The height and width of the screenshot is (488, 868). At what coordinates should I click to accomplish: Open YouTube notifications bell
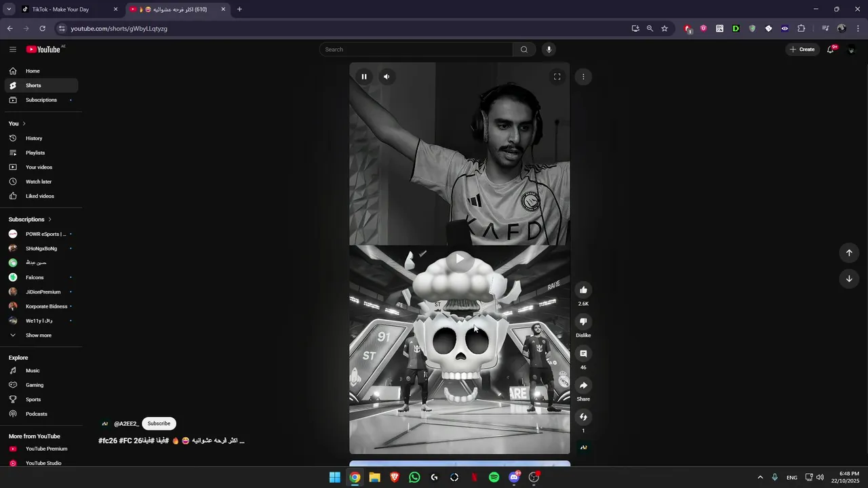[x=831, y=49]
